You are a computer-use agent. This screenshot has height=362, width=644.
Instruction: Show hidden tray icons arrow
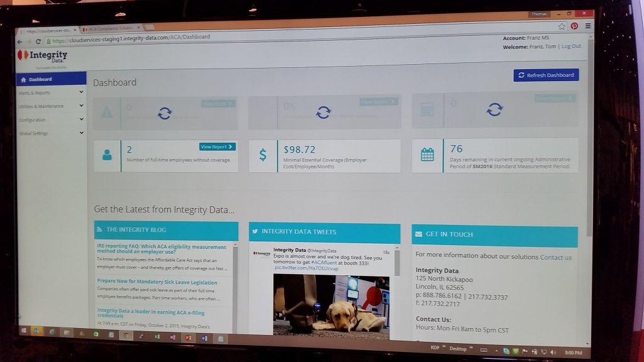coord(496,351)
